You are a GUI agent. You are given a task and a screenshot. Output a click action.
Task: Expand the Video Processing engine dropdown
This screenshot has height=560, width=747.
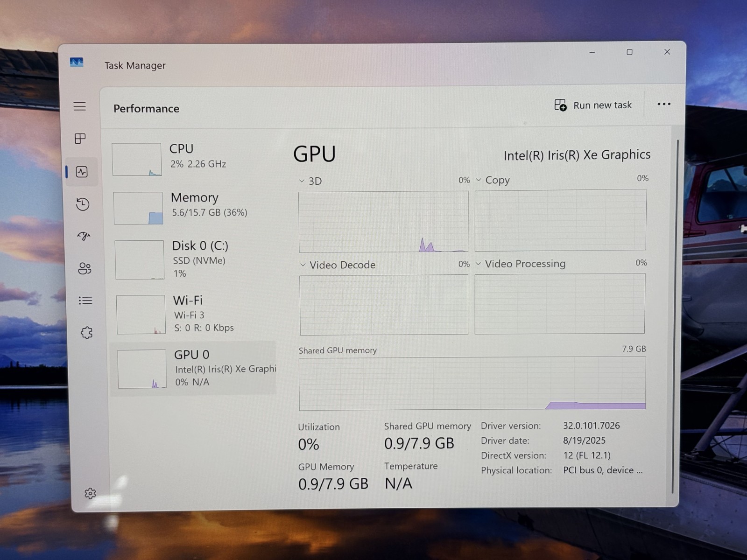pos(479,264)
